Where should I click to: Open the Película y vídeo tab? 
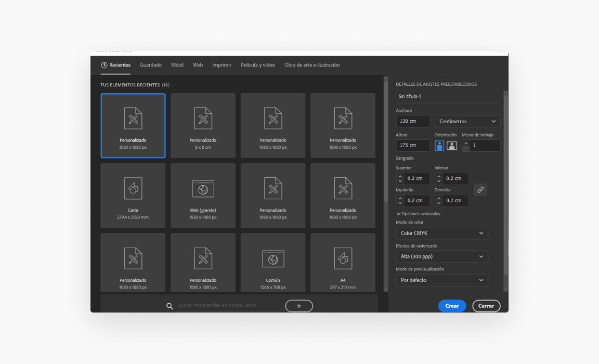point(258,64)
